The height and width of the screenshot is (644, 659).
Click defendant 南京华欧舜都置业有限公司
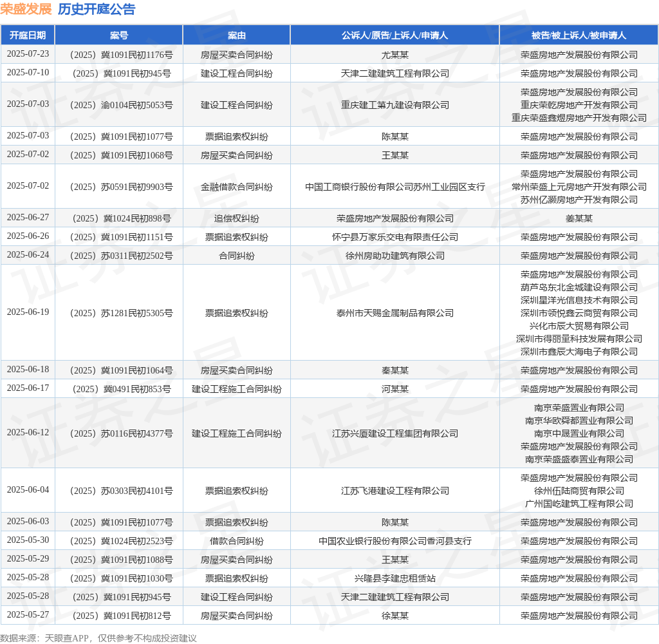coord(579,421)
